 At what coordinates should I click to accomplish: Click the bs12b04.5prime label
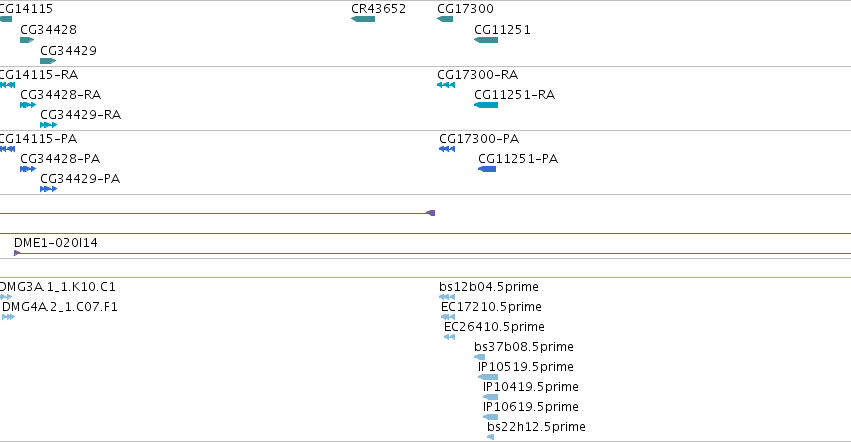point(489,287)
